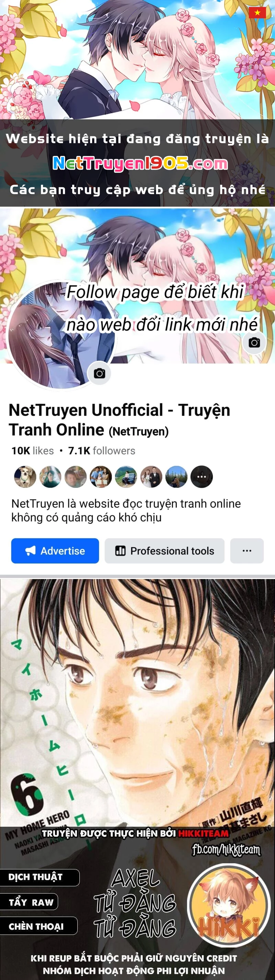Open the first follower avatar with dog
The width and height of the screenshot is (275, 980).
coord(25,477)
